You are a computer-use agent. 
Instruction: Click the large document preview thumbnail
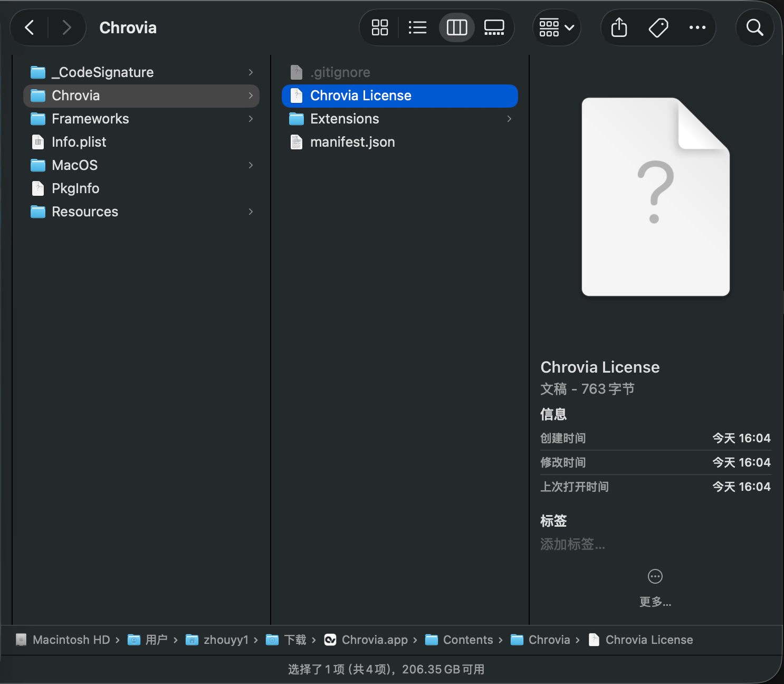(655, 197)
